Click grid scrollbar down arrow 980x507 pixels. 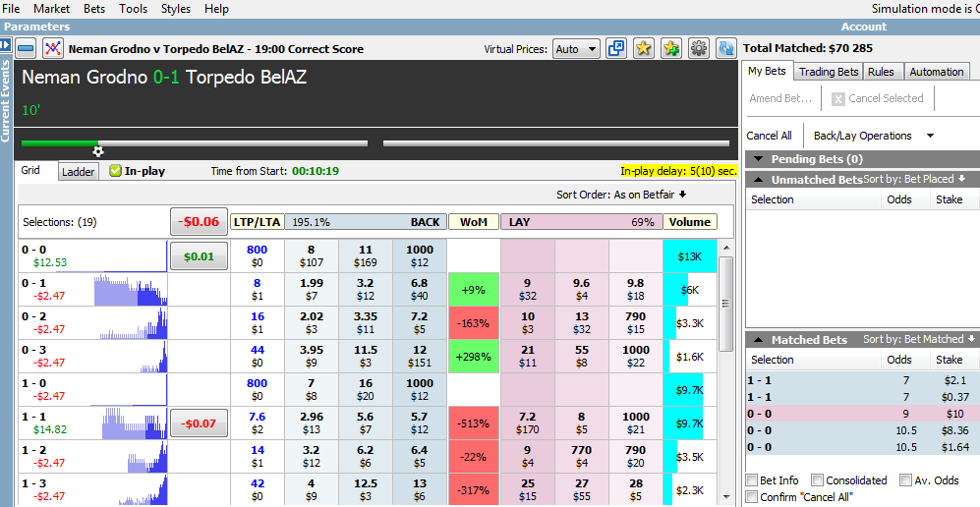coord(725,497)
